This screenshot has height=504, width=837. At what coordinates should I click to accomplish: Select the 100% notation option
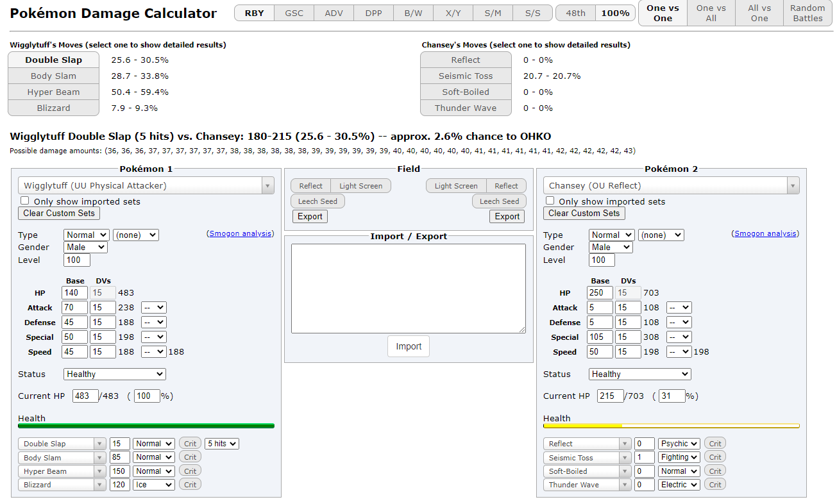[x=616, y=13]
